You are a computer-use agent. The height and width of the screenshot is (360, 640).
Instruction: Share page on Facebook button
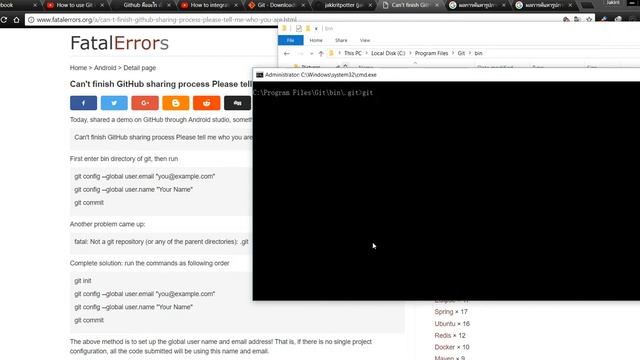(83, 103)
